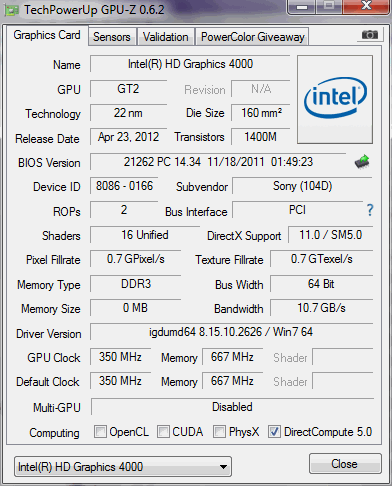Viewport: 392px width, 486px height.
Task: Click the Intel logo image
Action: click(x=335, y=100)
